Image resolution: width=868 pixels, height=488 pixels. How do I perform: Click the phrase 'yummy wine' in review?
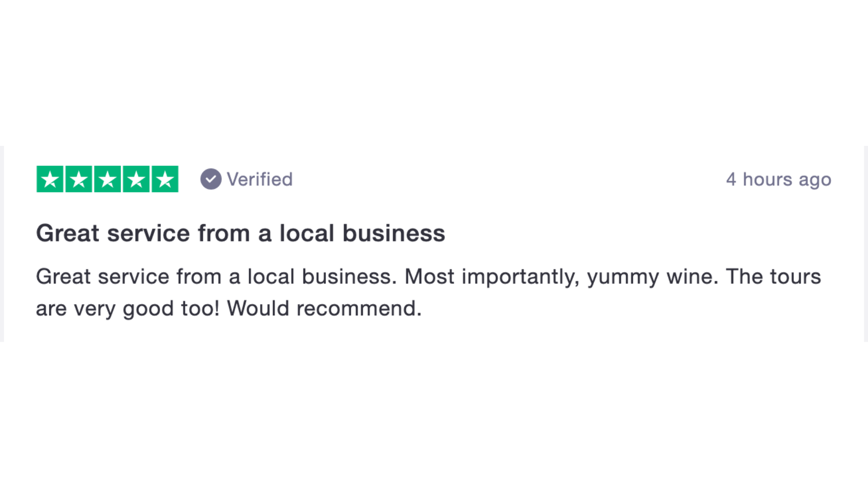point(653,277)
